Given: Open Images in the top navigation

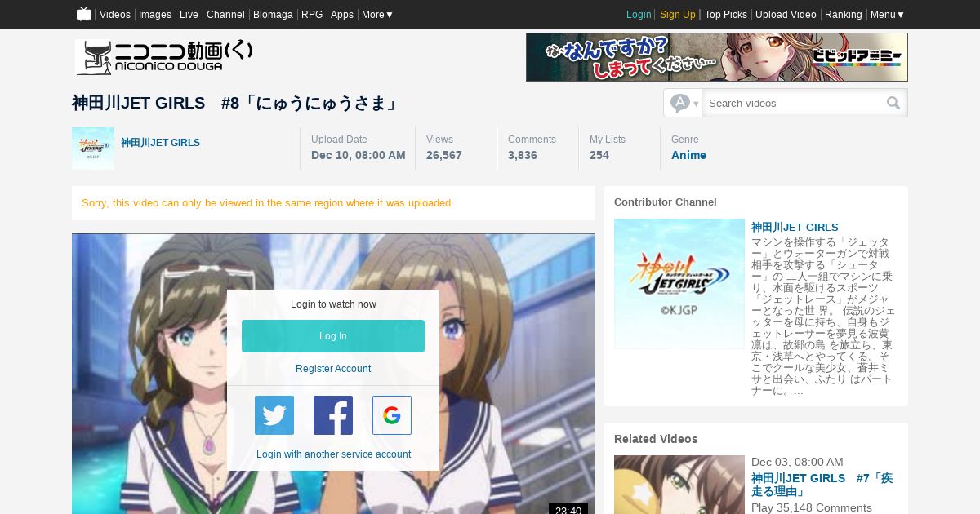Looking at the screenshot, I should pyautogui.click(x=155, y=14).
